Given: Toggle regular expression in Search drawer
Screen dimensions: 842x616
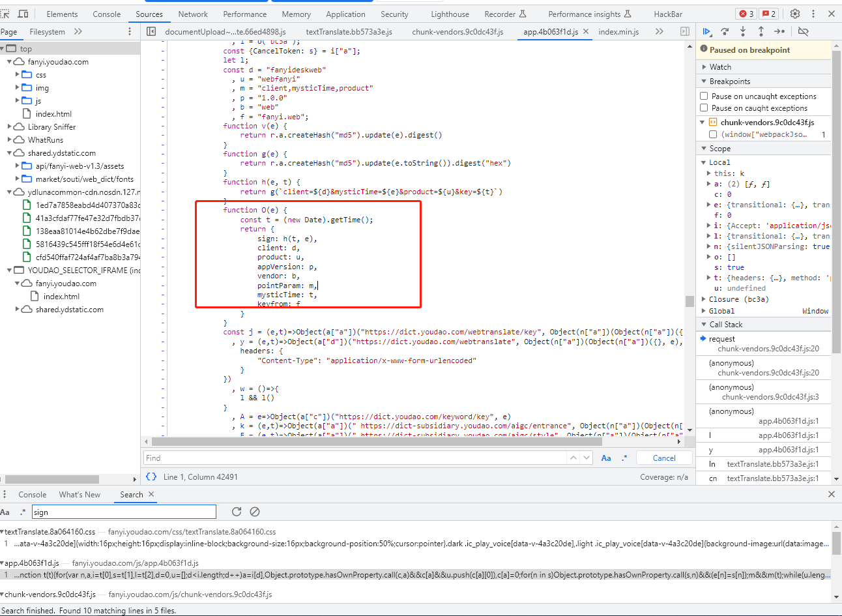Looking at the screenshot, I should (x=23, y=512).
